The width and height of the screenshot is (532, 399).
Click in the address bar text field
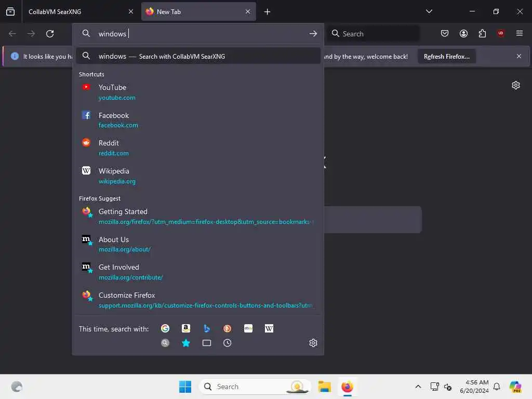pyautogui.click(x=200, y=34)
